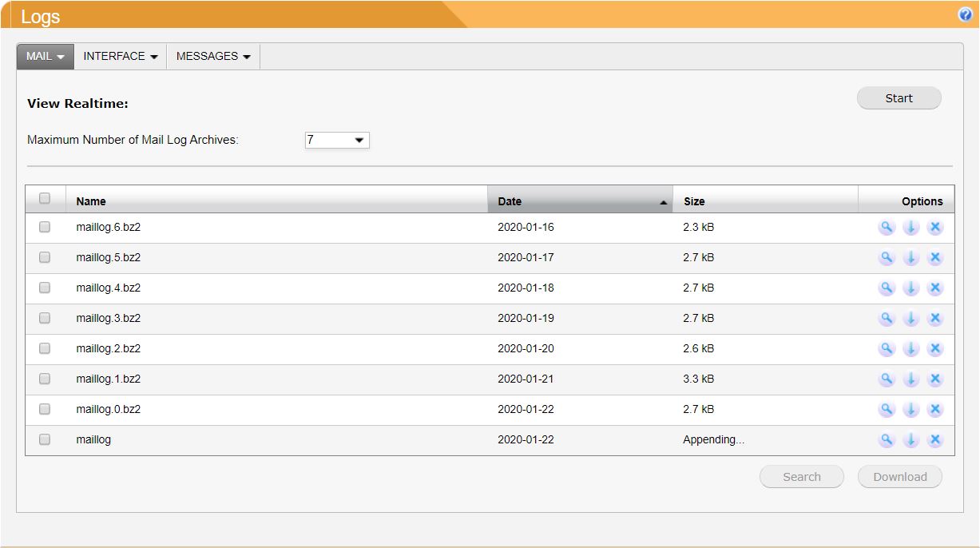This screenshot has width=980, height=548.
Task: Tick the maillog.3.bz2 checkbox
Action: click(45, 318)
